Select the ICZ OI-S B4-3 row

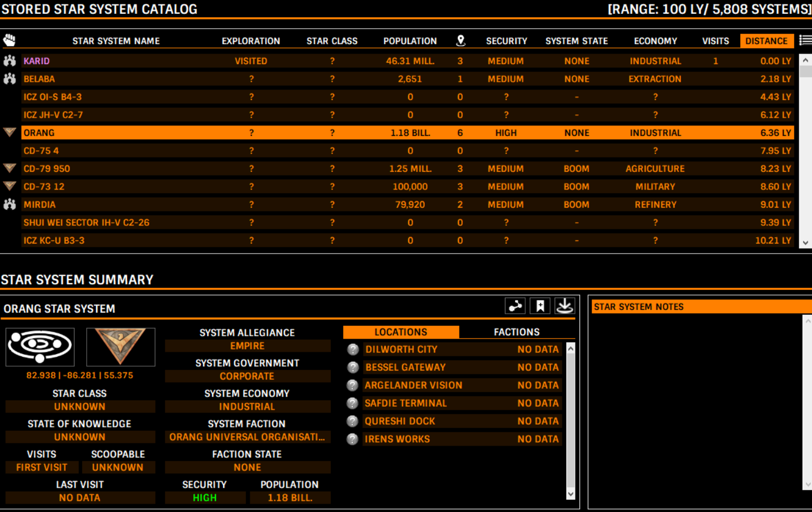point(408,97)
